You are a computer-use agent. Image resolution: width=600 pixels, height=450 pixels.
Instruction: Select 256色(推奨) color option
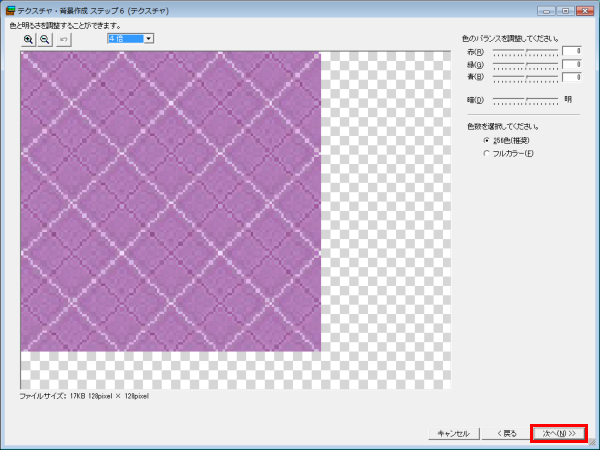point(487,141)
